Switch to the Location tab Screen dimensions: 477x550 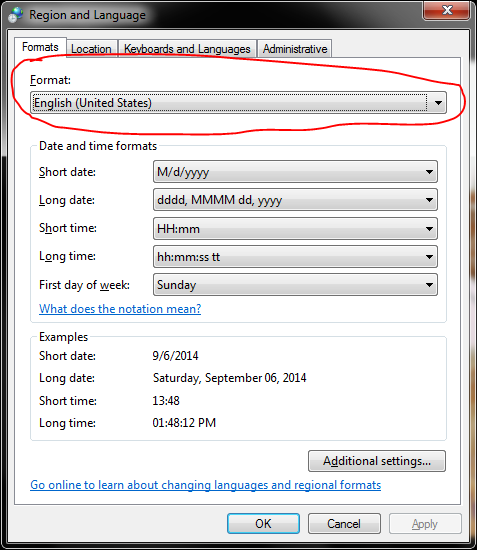(x=91, y=49)
